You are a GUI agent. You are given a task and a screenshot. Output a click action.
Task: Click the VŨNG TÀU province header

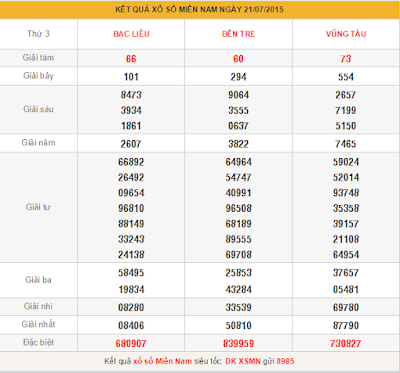coord(346,34)
